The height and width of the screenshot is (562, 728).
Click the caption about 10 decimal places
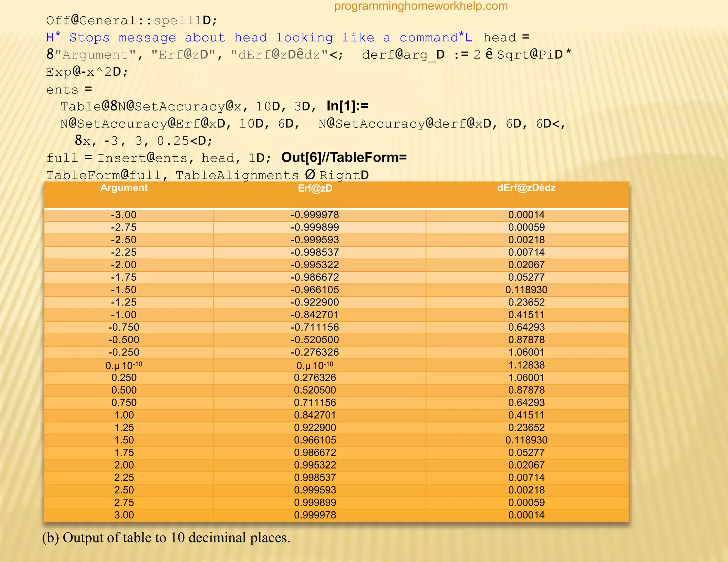click(x=166, y=537)
